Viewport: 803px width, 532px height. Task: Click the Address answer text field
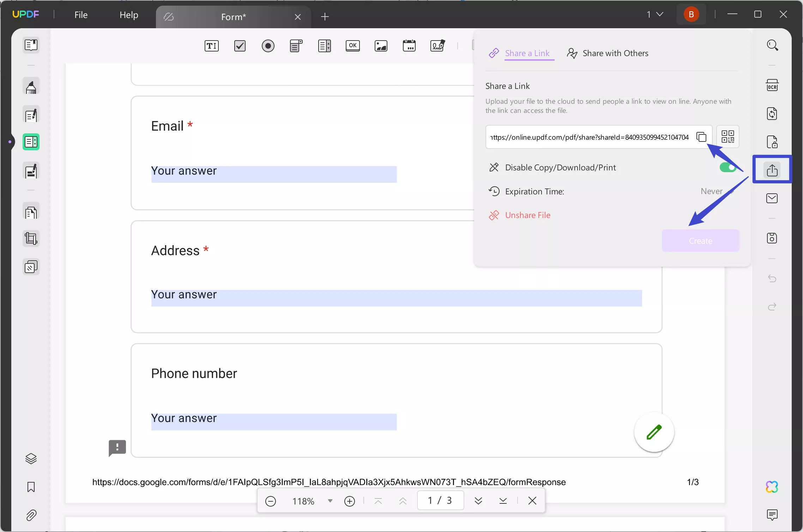point(397,298)
